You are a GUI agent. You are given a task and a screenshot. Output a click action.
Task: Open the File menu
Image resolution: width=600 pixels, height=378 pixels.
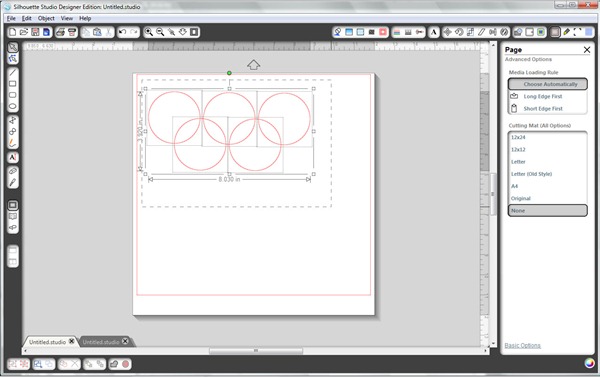[11, 18]
